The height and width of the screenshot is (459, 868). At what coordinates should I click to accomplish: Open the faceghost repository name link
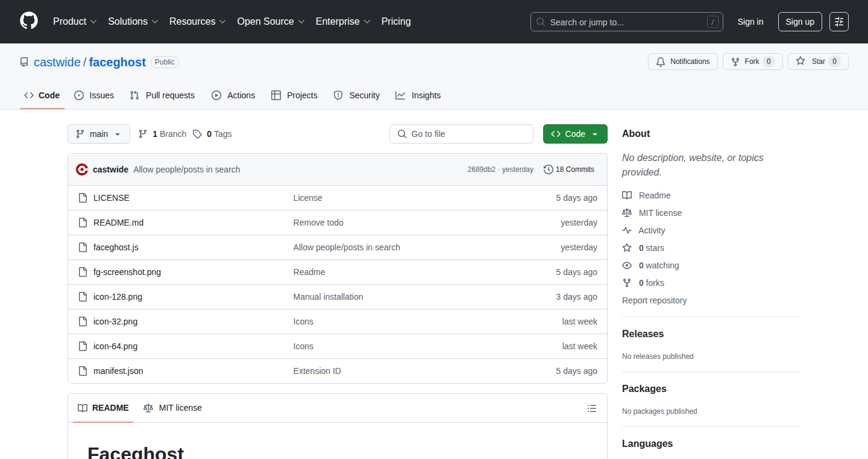(118, 62)
